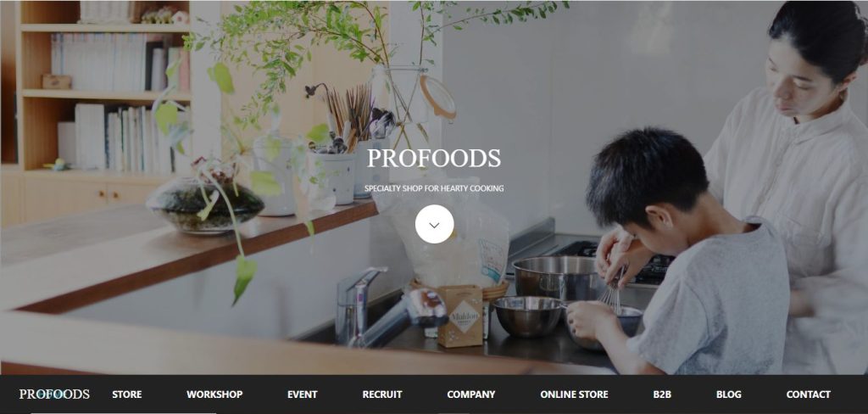
Task: Click the large PROFOODS hero title
Action: (434, 158)
